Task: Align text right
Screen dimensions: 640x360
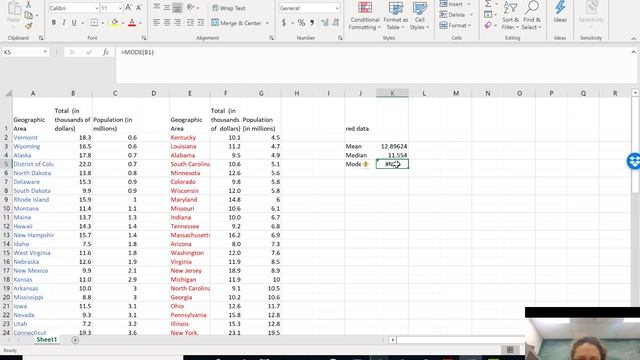Action: pyautogui.click(x=177, y=23)
